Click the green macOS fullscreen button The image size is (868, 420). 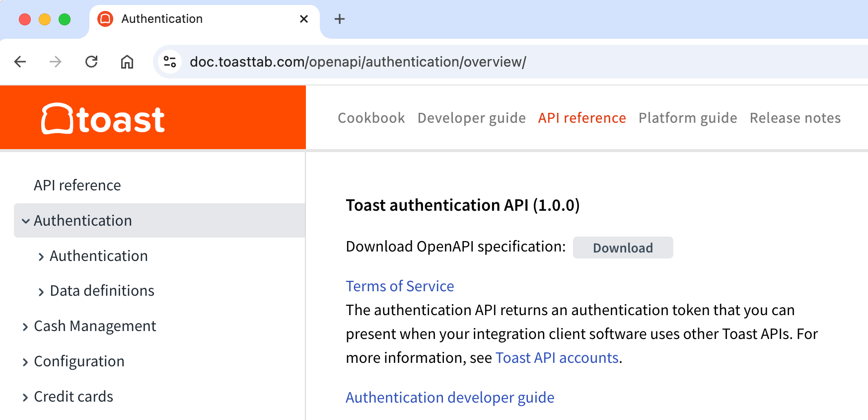(x=65, y=19)
